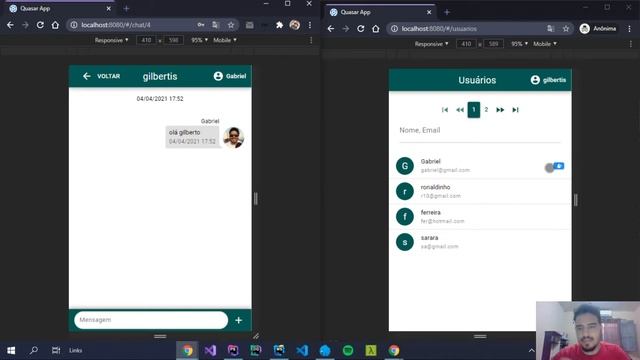640x360 pixels.
Task: Click the s avatar for sarara
Action: click(405, 242)
